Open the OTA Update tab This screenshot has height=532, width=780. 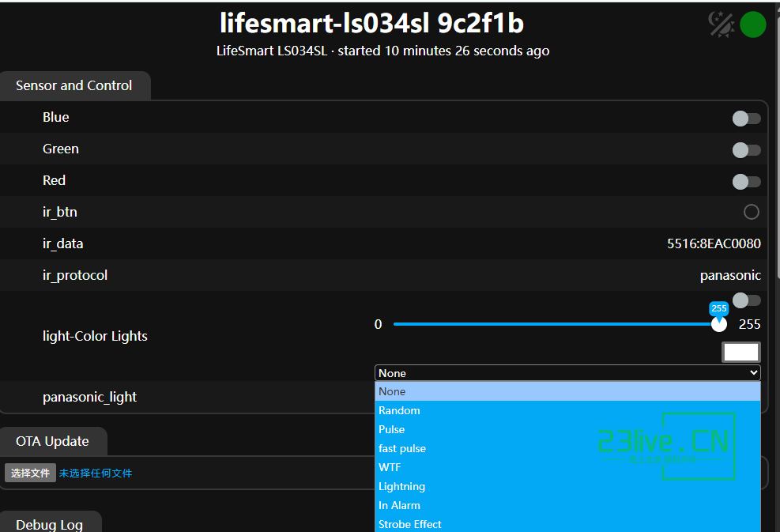[53, 441]
